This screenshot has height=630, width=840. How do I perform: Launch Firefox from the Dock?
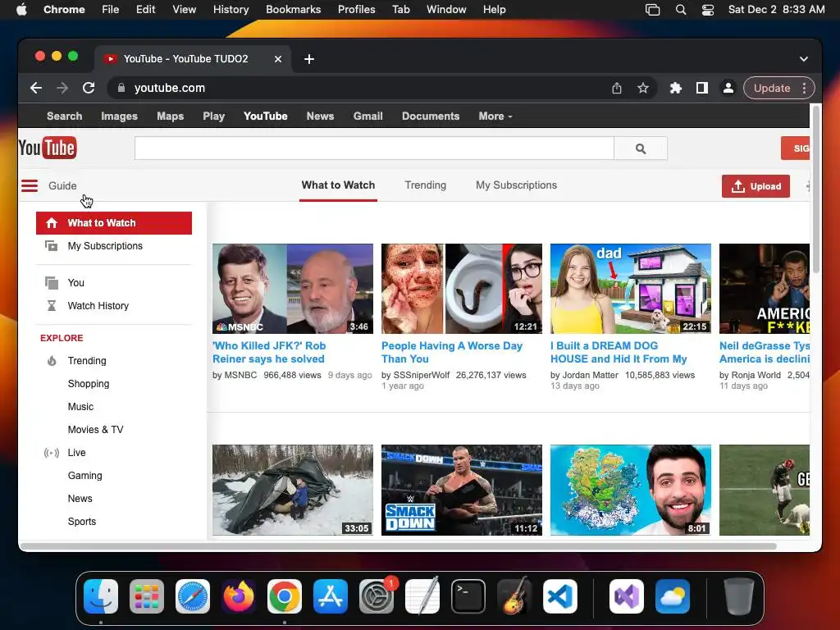239,596
